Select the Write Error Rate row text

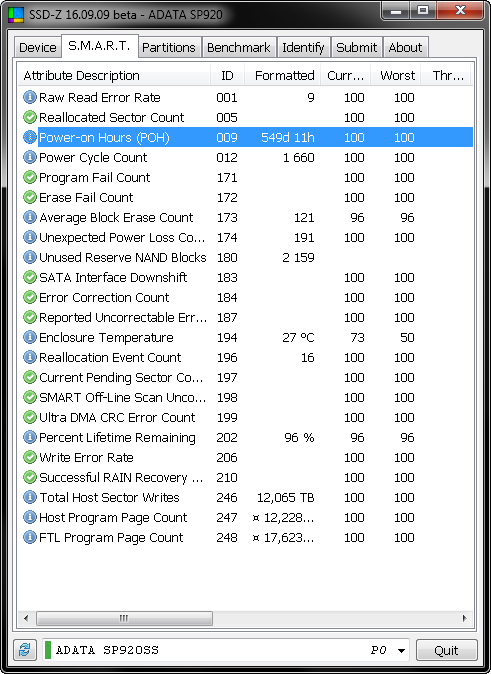point(86,457)
